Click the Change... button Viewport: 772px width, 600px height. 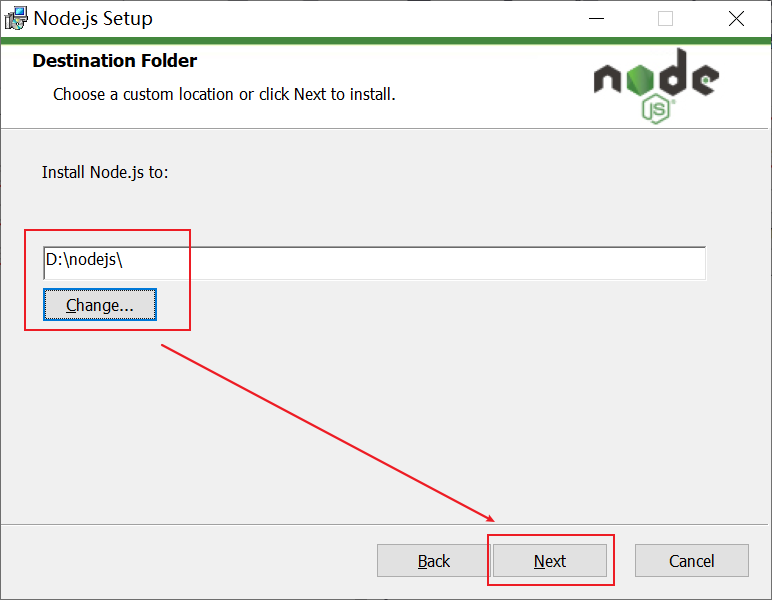100,305
